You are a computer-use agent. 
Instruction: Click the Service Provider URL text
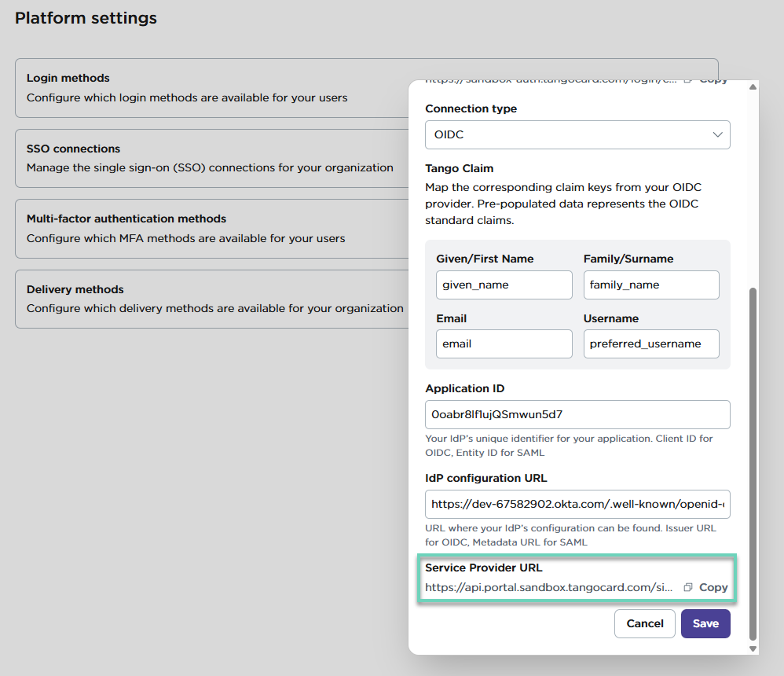[548, 587]
